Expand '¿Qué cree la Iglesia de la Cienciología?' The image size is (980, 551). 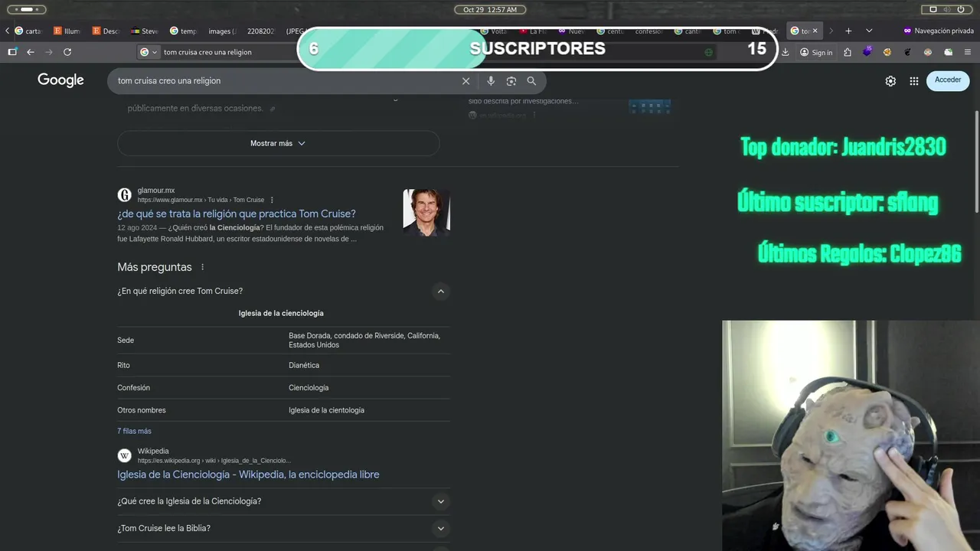pyautogui.click(x=440, y=502)
